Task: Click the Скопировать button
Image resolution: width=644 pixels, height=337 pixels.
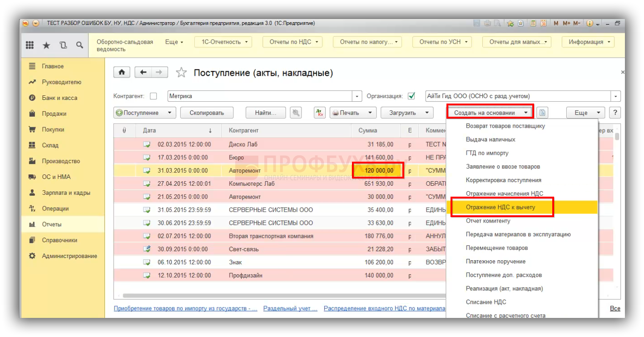Action: [207, 113]
